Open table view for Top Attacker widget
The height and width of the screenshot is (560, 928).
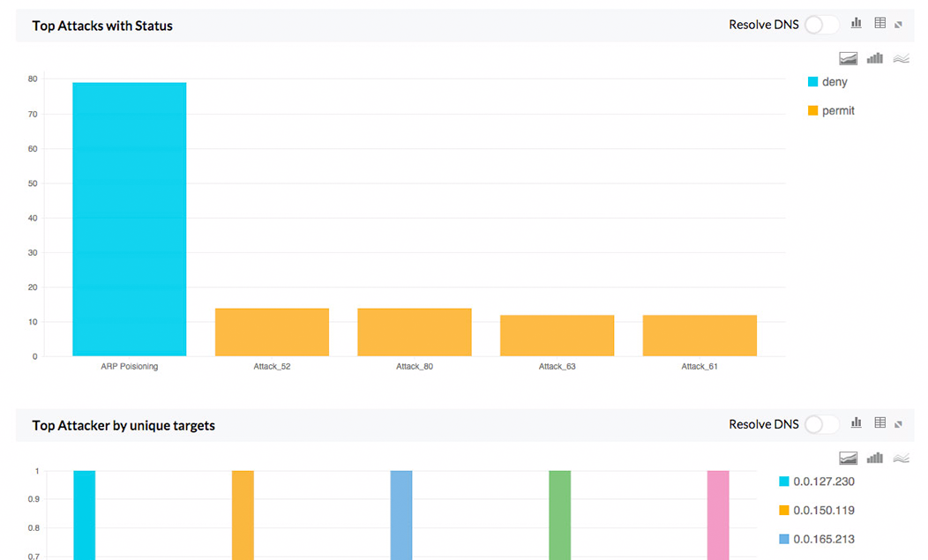pos(879,422)
